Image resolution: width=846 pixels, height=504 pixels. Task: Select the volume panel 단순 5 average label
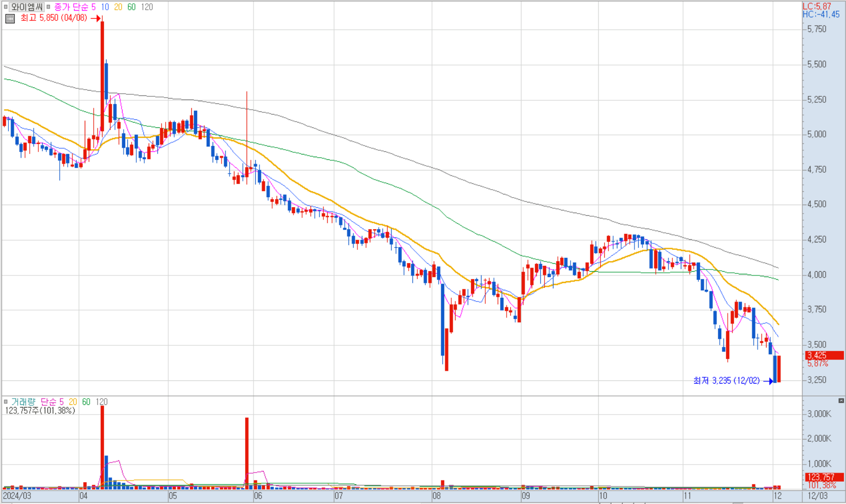click(52, 402)
